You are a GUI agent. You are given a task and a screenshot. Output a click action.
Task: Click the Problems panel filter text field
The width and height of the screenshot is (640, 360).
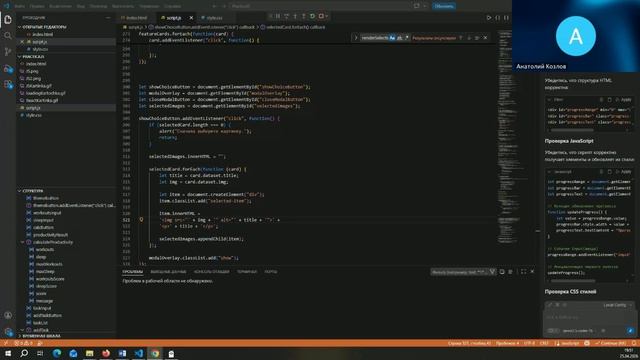coord(459,271)
